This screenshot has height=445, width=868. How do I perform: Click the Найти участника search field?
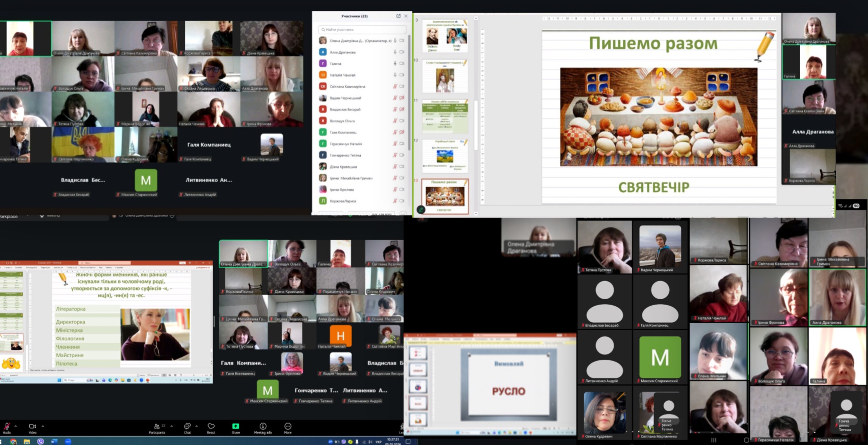click(x=362, y=29)
